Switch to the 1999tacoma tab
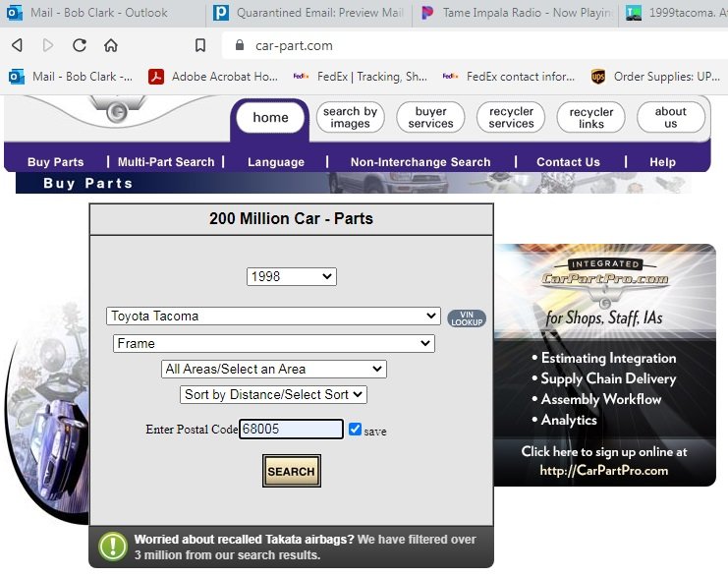The width and height of the screenshot is (728, 577). tap(676, 13)
